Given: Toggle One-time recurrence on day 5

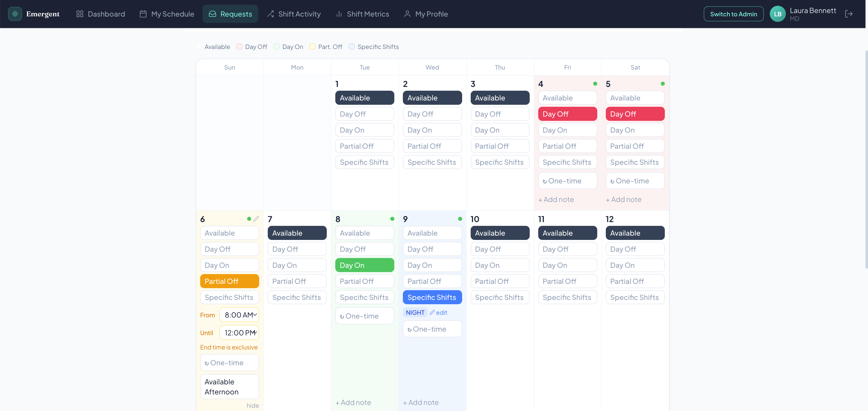Looking at the screenshot, I should [x=635, y=181].
